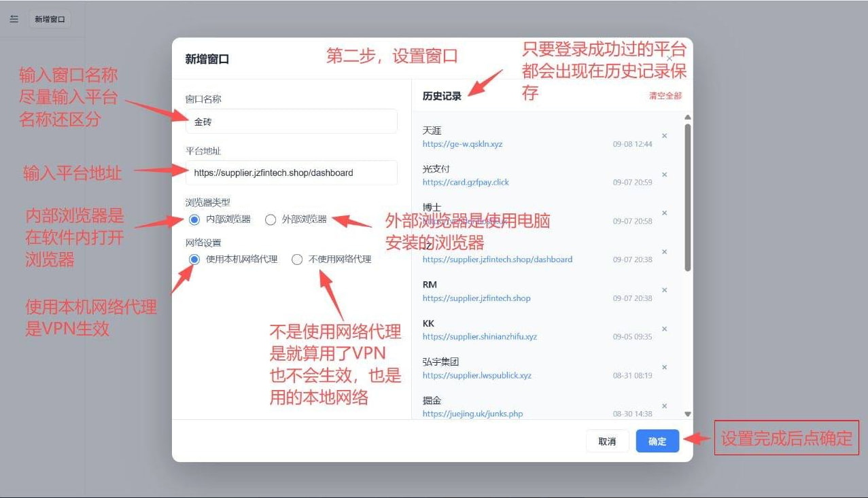Click the 08-31 08:19 timestamp

[633, 376]
